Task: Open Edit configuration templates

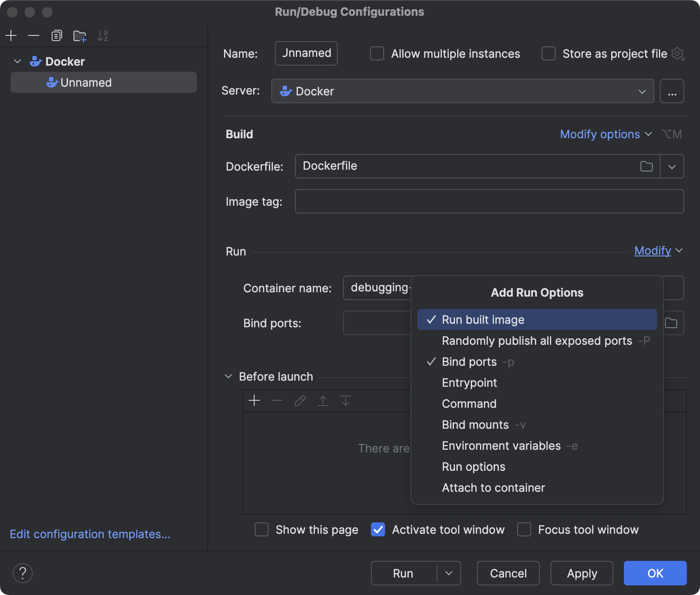Action: [90, 534]
